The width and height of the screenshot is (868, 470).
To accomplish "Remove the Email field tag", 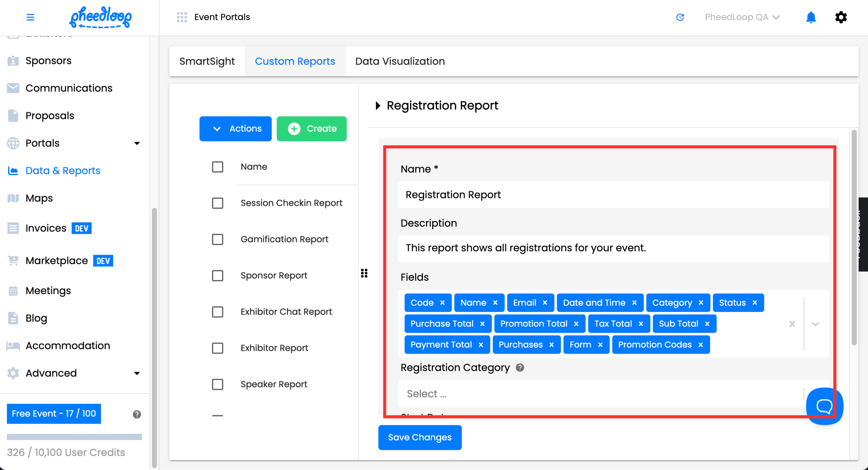I will (x=545, y=303).
